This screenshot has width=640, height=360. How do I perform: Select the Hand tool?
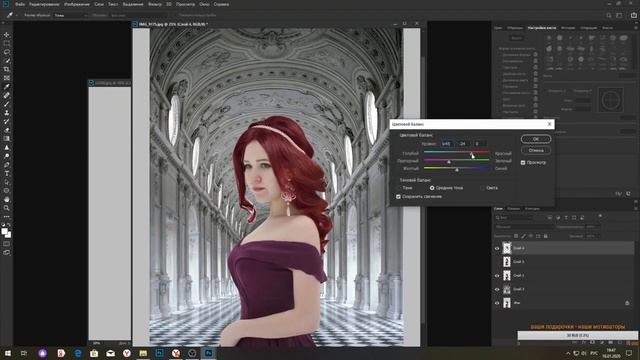click(x=7, y=200)
